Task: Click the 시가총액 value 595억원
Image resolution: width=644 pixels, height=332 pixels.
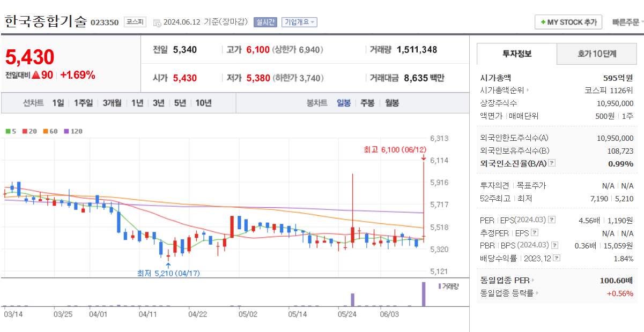Action: (618, 77)
